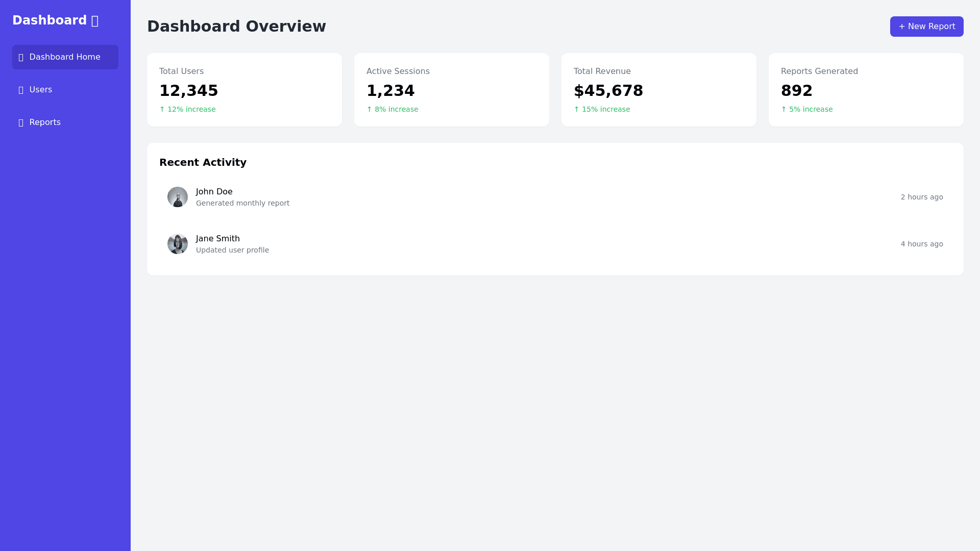Click the Recent Activity heading
Viewport: 980px width, 551px height.
203,162
